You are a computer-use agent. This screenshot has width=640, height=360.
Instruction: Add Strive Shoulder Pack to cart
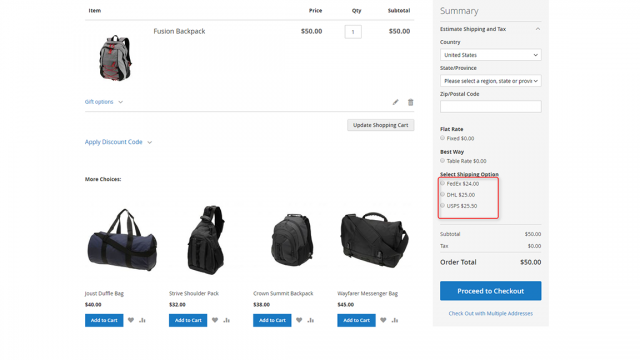tap(188, 320)
